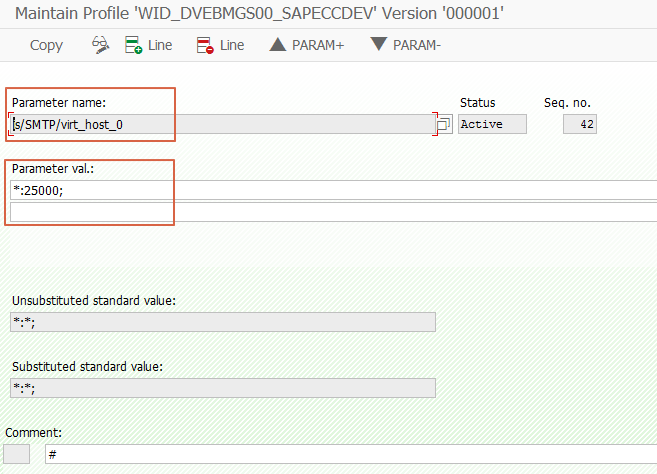Screen dimensions: 657x474
Task: Open value help next to parameter name
Action: click(x=443, y=124)
